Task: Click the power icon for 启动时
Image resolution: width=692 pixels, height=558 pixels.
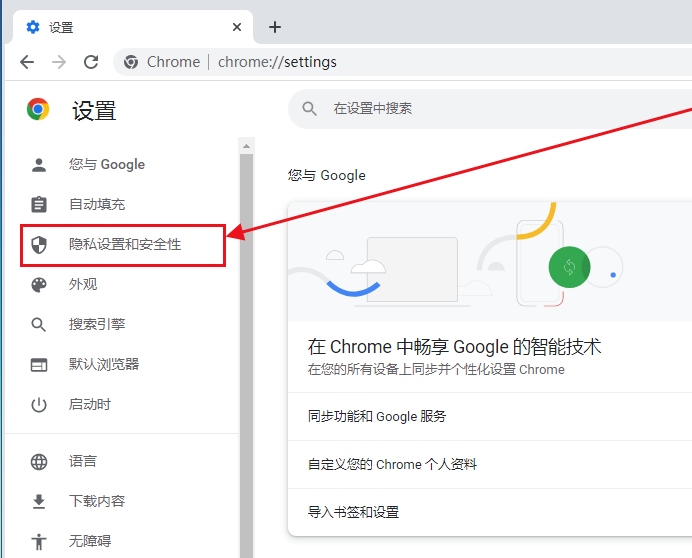Action: coord(39,405)
